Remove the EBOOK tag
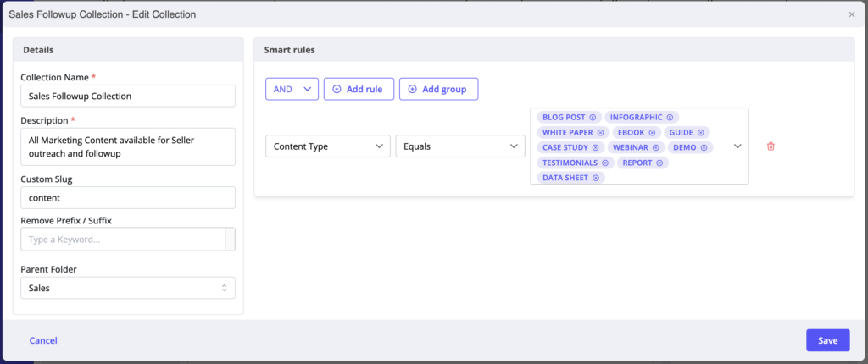 [651, 132]
